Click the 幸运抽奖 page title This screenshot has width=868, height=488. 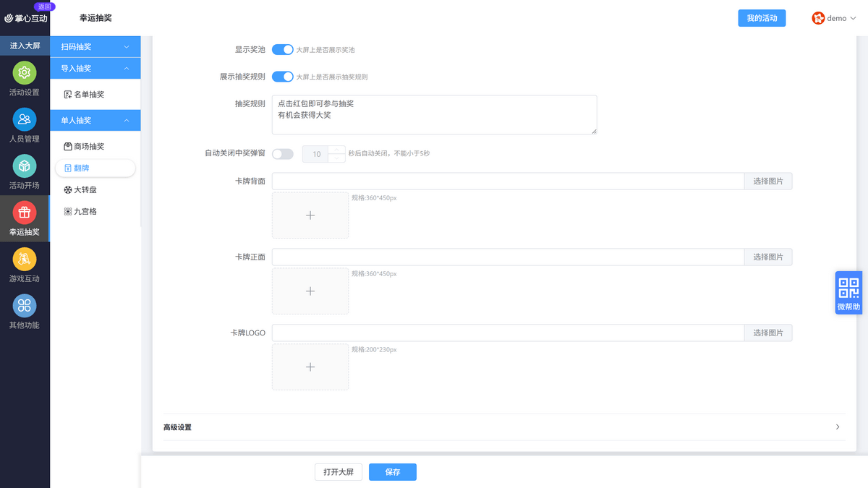click(x=95, y=18)
